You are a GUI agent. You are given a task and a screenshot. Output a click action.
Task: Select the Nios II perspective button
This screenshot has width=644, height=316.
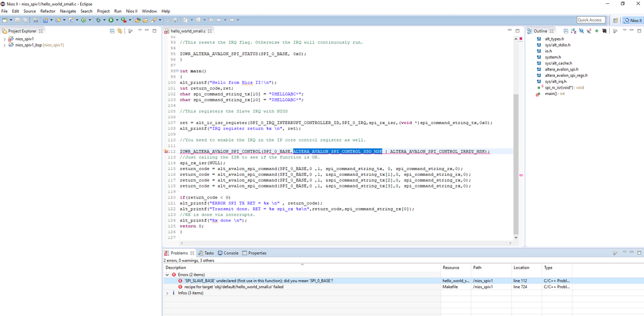point(632,20)
